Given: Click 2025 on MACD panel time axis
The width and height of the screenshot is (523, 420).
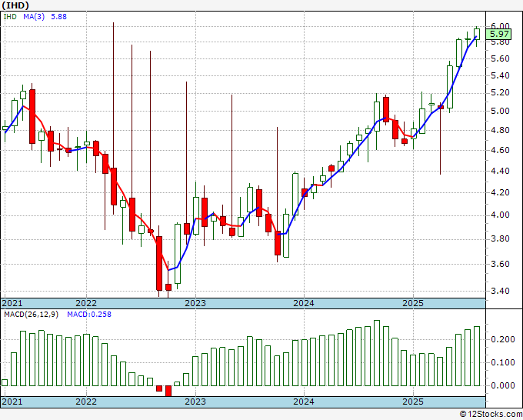Looking at the screenshot, I should (413, 402).
